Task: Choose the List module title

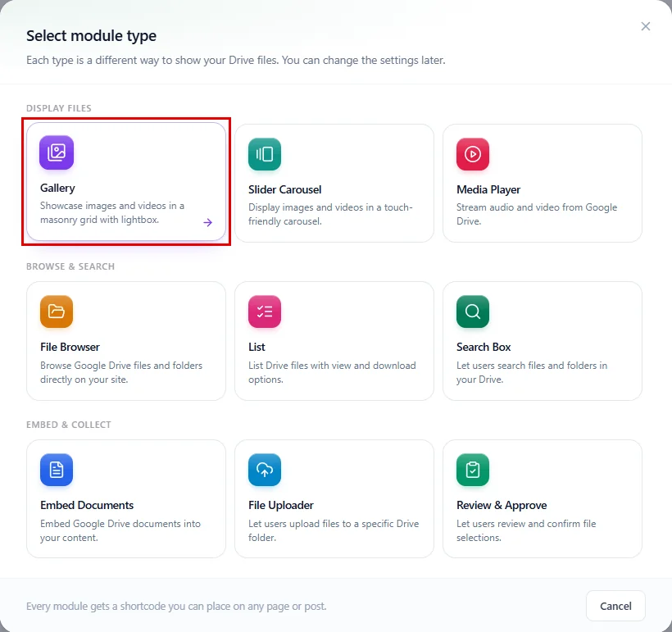Action: point(257,347)
